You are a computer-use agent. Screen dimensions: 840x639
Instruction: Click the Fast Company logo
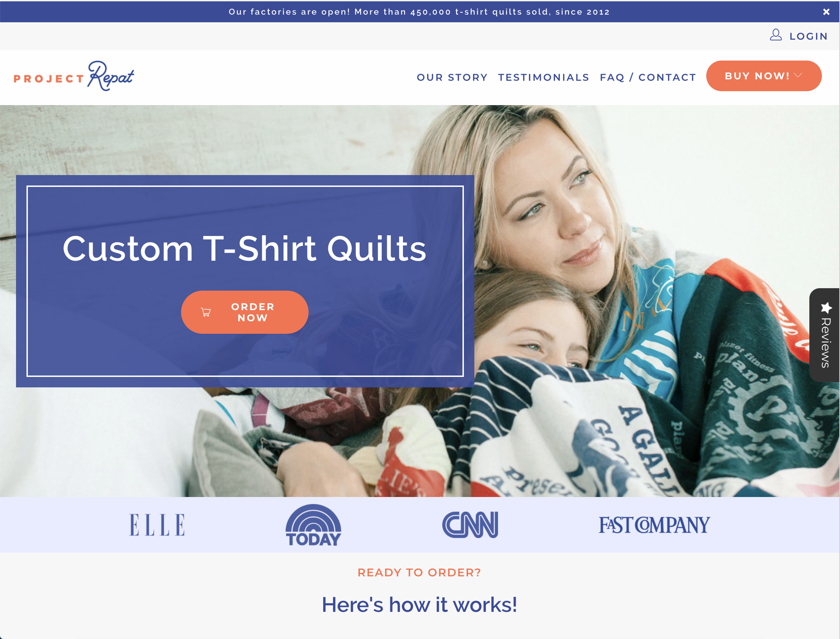[x=654, y=525]
